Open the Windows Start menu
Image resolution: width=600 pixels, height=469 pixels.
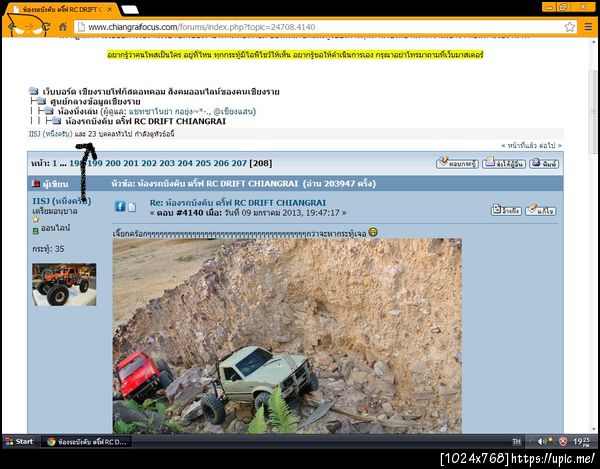click(20, 441)
